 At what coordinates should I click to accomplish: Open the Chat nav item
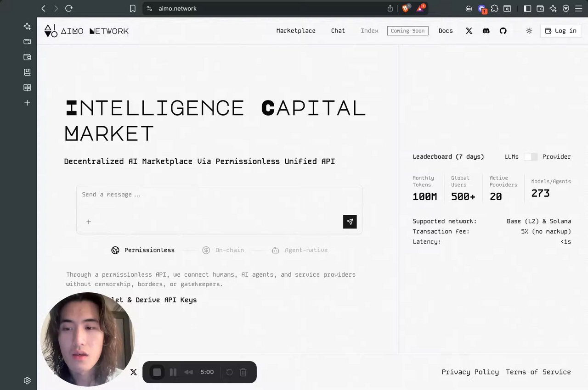click(338, 31)
